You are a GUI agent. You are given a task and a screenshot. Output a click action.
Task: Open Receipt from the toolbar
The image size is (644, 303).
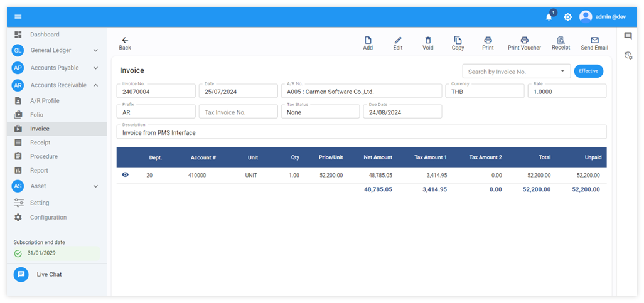(x=561, y=40)
